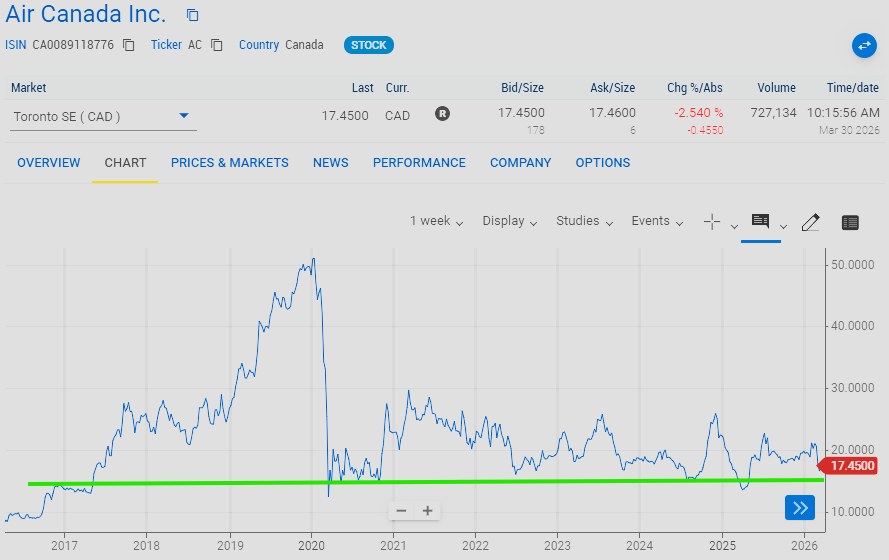Click the 2020 label on time axis
This screenshot has height=560, width=889.
pos(311,545)
